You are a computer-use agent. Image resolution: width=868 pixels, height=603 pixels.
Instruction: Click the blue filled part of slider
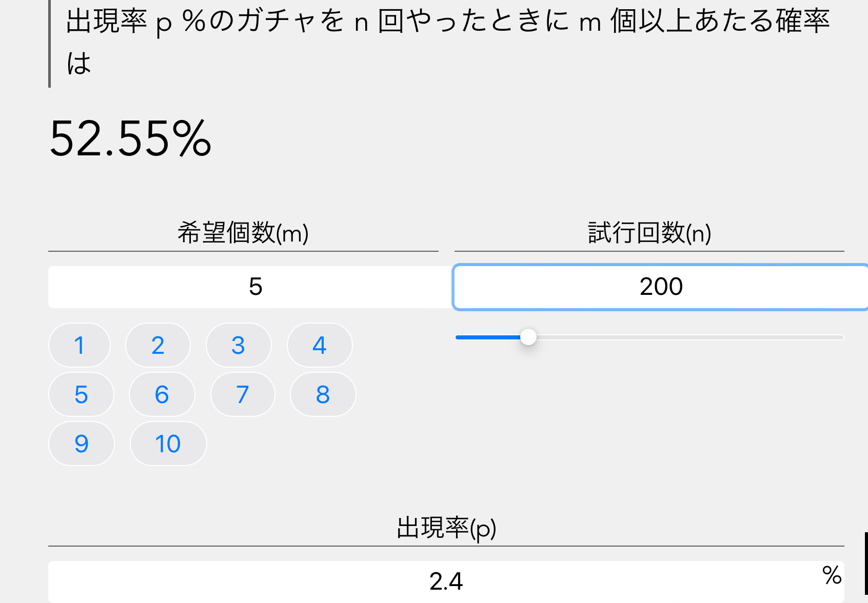(x=487, y=337)
